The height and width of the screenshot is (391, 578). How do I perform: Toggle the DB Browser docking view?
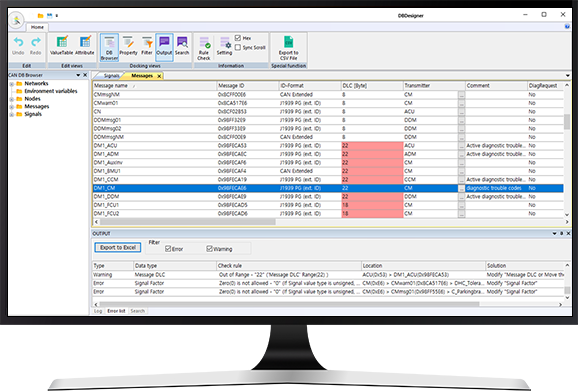coord(109,48)
